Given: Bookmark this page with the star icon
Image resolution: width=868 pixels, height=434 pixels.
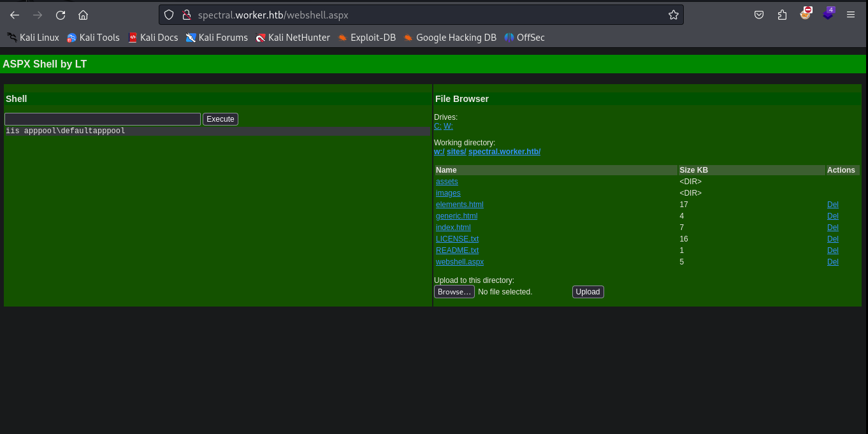Looking at the screenshot, I should pyautogui.click(x=674, y=15).
